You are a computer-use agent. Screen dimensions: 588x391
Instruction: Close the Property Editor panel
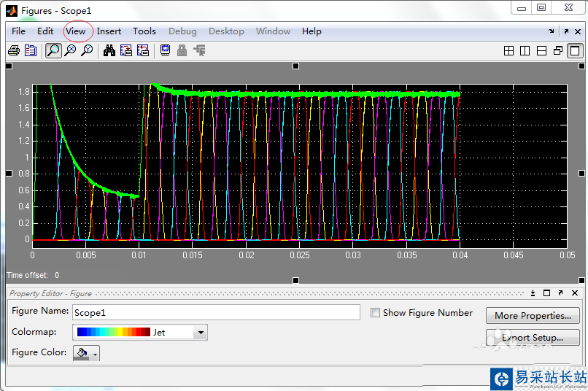[x=575, y=293]
